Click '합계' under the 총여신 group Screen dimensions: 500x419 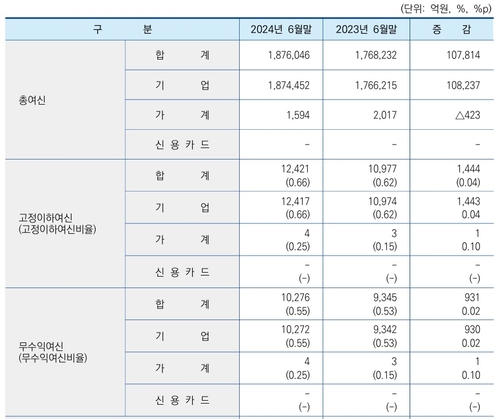182,55
